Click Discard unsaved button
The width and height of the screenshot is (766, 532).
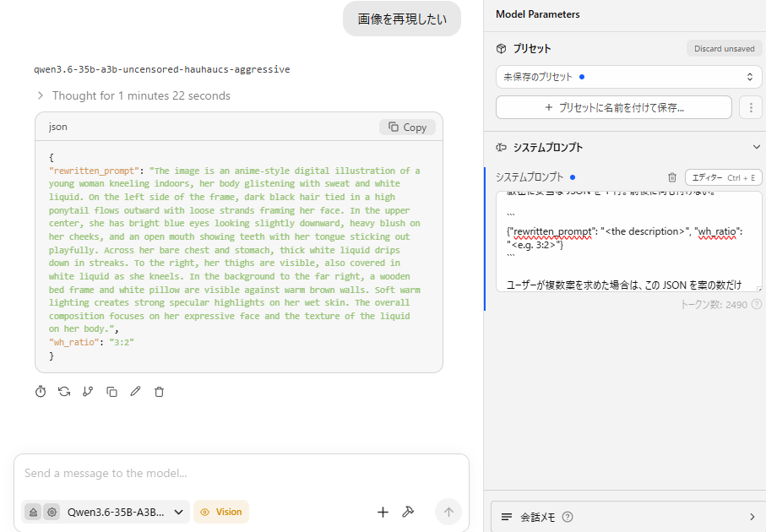click(724, 48)
